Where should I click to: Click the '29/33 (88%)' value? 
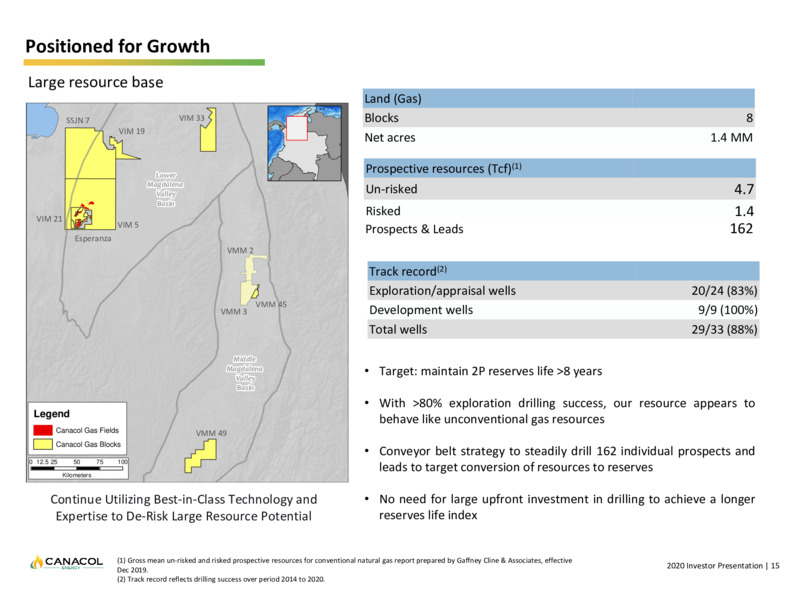[x=724, y=330]
